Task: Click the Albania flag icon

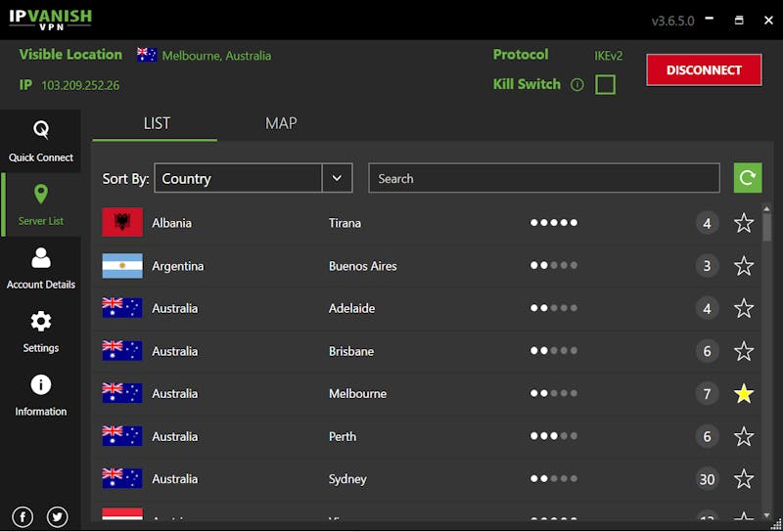Action: [122, 222]
